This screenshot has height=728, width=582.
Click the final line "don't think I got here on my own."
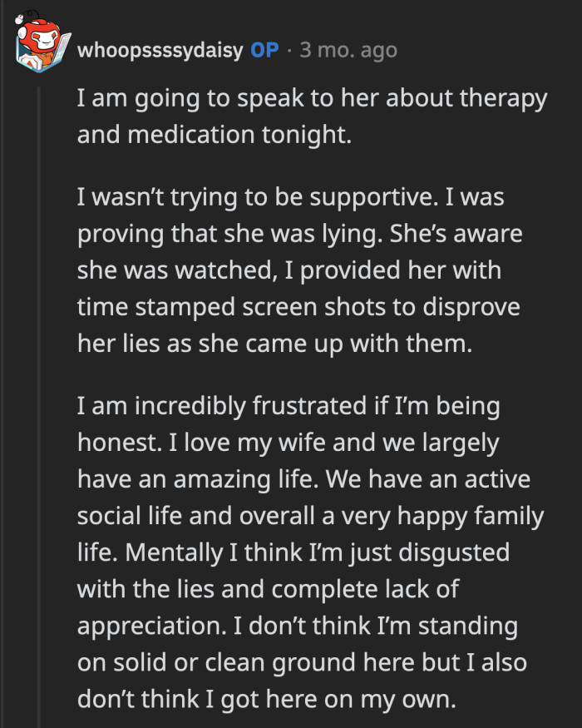pyautogui.click(x=267, y=699)
